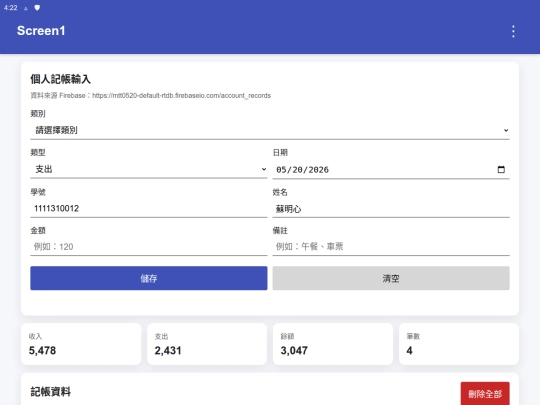Click the 儲存 save button

[x=148, y=278]
